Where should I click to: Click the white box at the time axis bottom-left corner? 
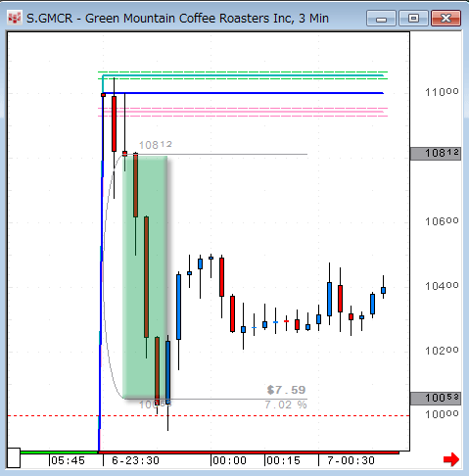(14, 457)
